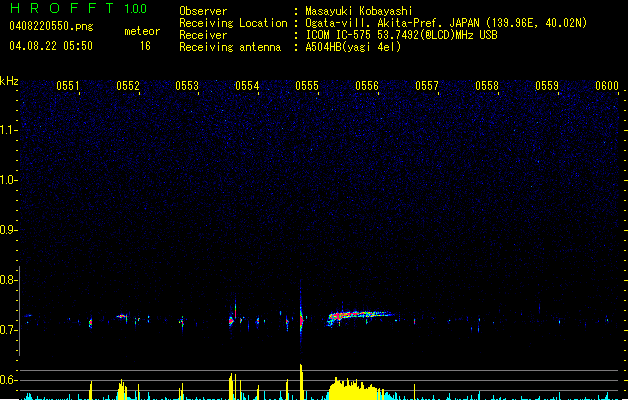
Task: Click the 0.6 kHz axis label
Action: 8,380
